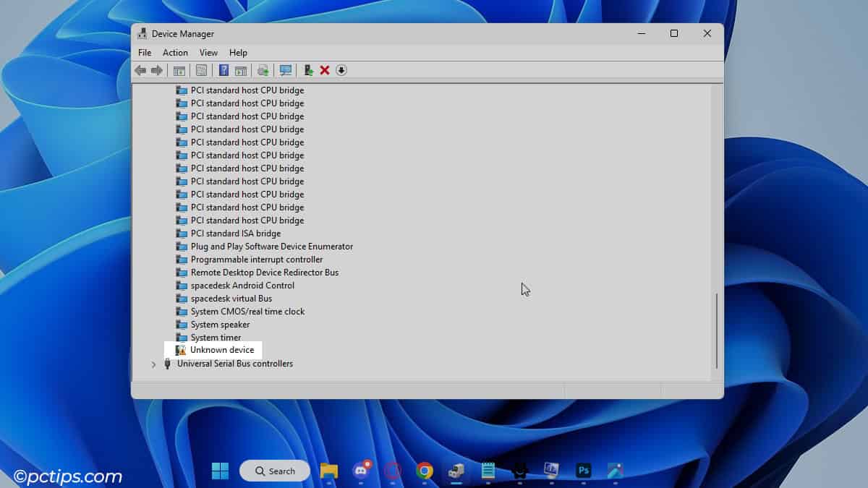Toggle the Show/Hide Console Tree icon
This screenshot has width=868, height=488.
[179, 70]
